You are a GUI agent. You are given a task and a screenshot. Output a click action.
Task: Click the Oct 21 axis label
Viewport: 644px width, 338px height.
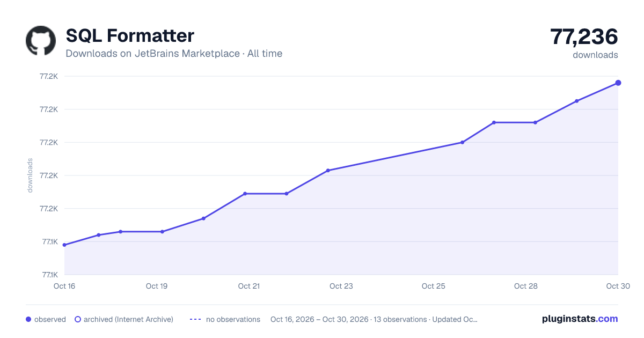coord(249,286)
